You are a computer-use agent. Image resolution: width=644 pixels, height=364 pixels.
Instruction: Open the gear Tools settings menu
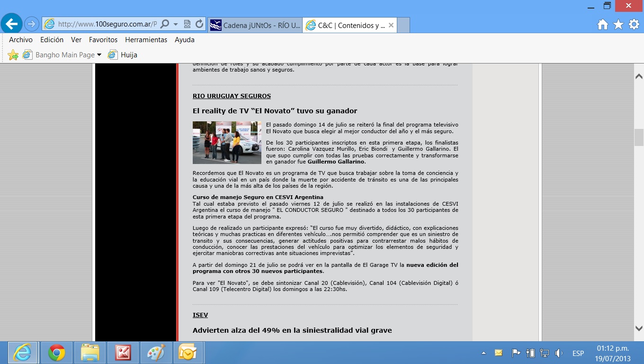[634, 25]
